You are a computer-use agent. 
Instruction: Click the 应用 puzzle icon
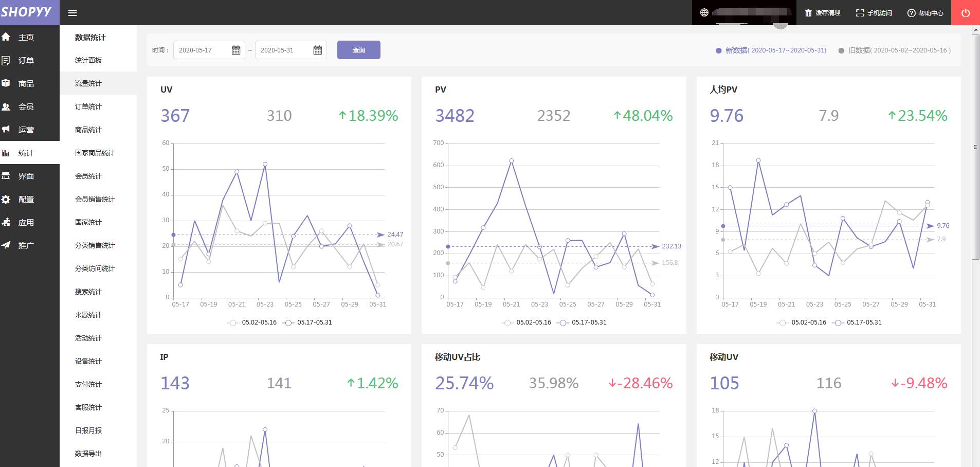6,222
